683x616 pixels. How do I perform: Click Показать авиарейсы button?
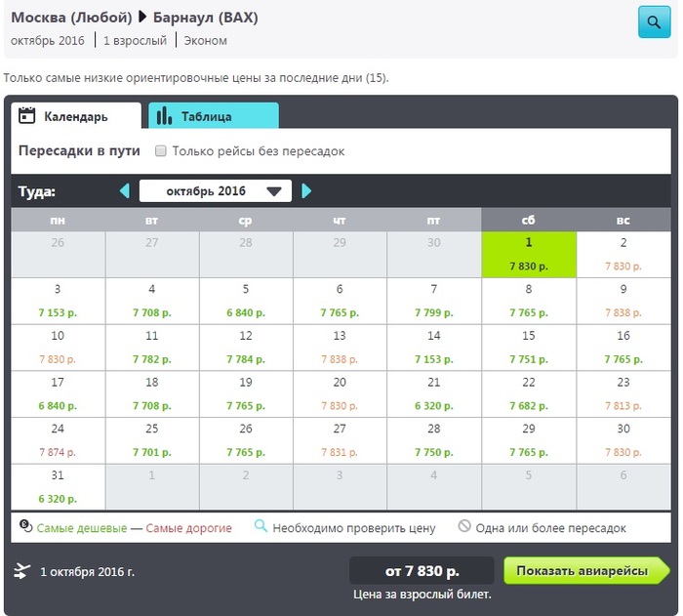click(586, 571)
